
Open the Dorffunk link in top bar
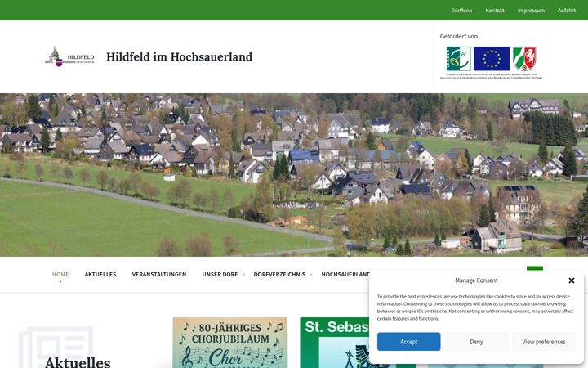[461, 10]
